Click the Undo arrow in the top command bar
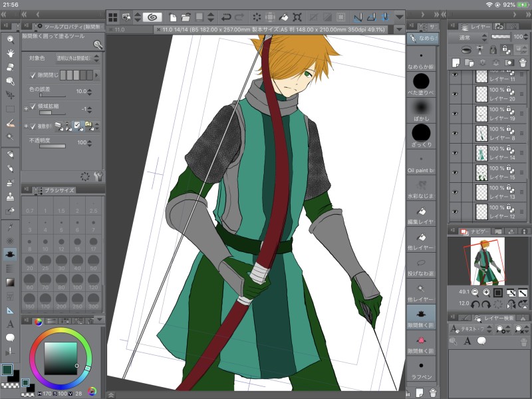The width and height of the screenshot is (532, 399). click(227, 17)
